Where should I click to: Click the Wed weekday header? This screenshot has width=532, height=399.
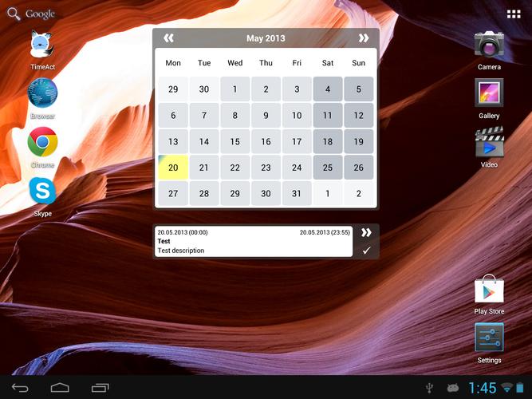tap(234, 63)
